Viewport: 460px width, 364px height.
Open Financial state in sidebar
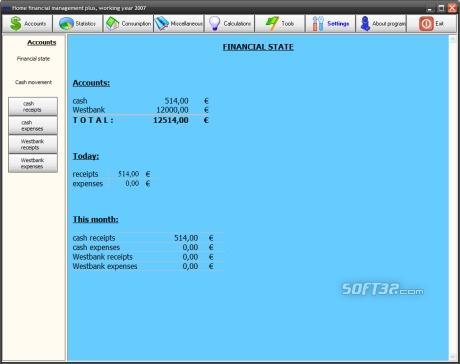[33, 59]
